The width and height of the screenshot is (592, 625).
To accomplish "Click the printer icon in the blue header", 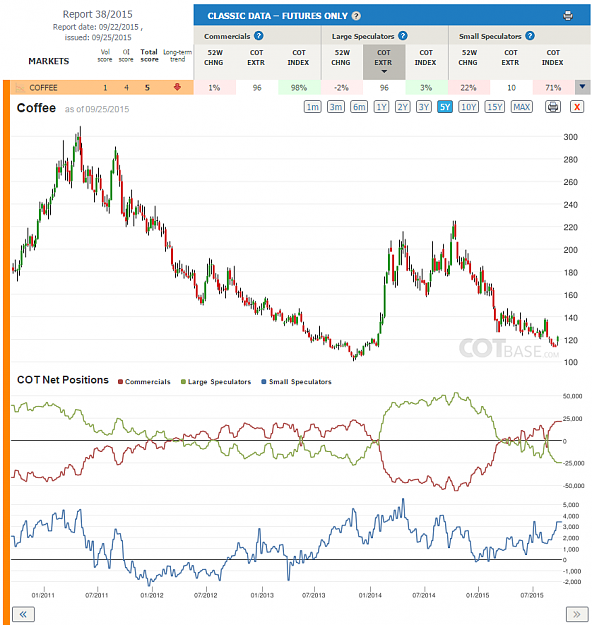I will click(568, 16).
